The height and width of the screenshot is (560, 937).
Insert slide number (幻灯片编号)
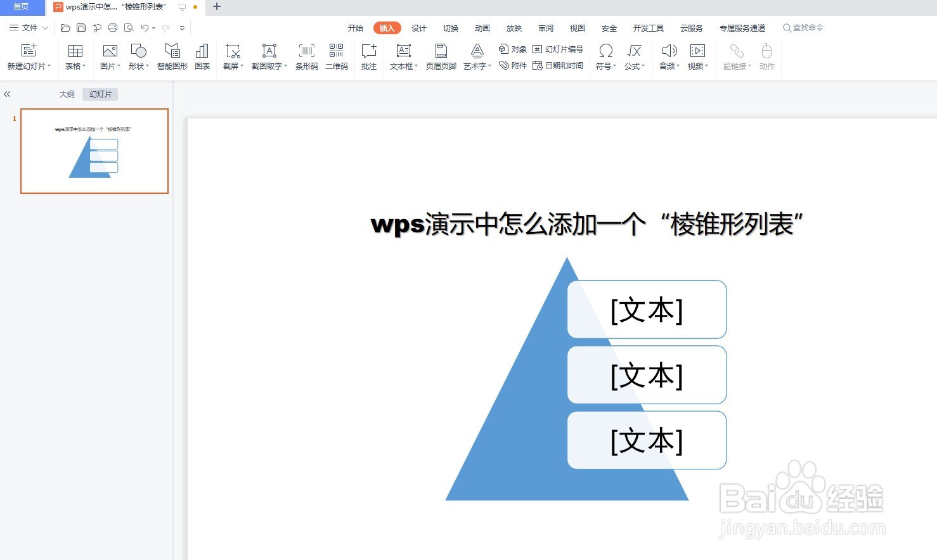558,49
